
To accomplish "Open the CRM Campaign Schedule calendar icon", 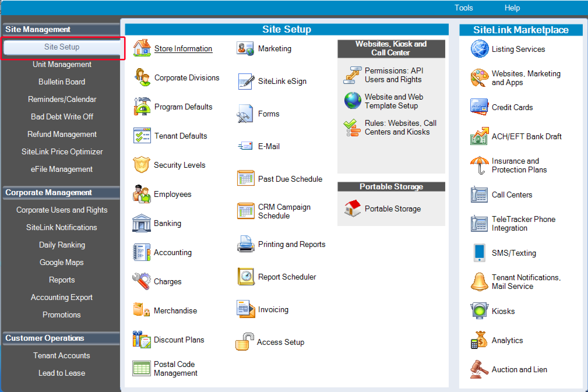I will (246, 211).
